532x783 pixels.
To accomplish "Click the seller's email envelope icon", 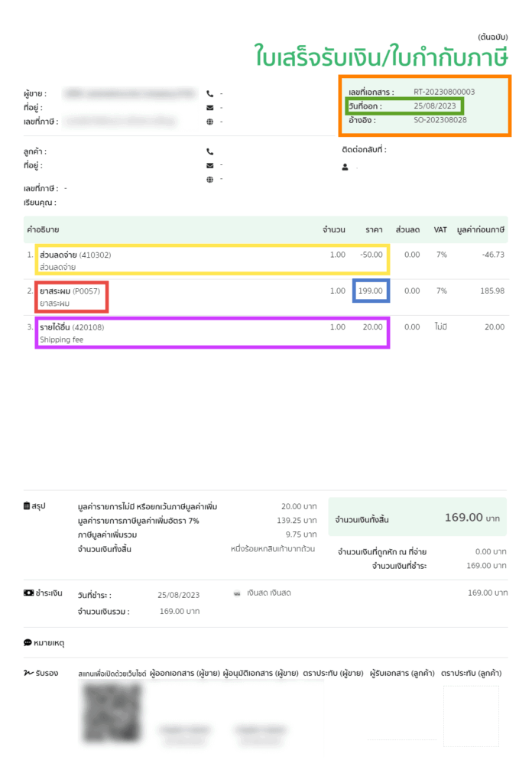I will click(210, 108).
